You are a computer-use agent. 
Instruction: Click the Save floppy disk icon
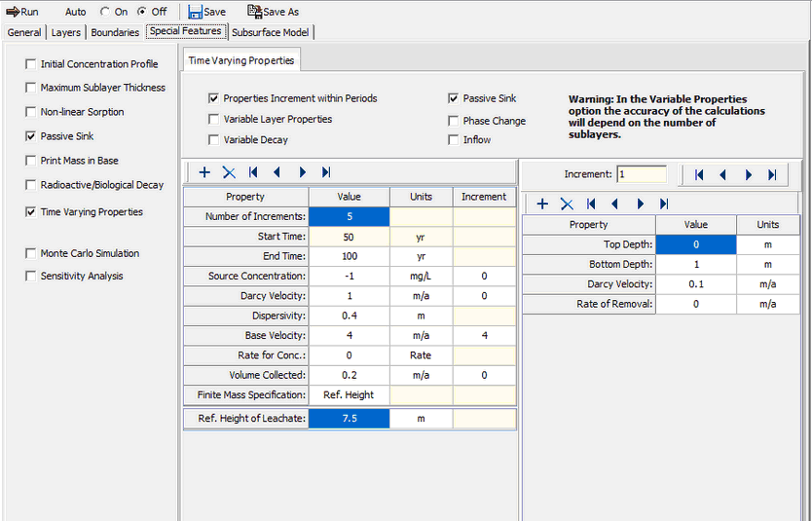pos(196,12)
